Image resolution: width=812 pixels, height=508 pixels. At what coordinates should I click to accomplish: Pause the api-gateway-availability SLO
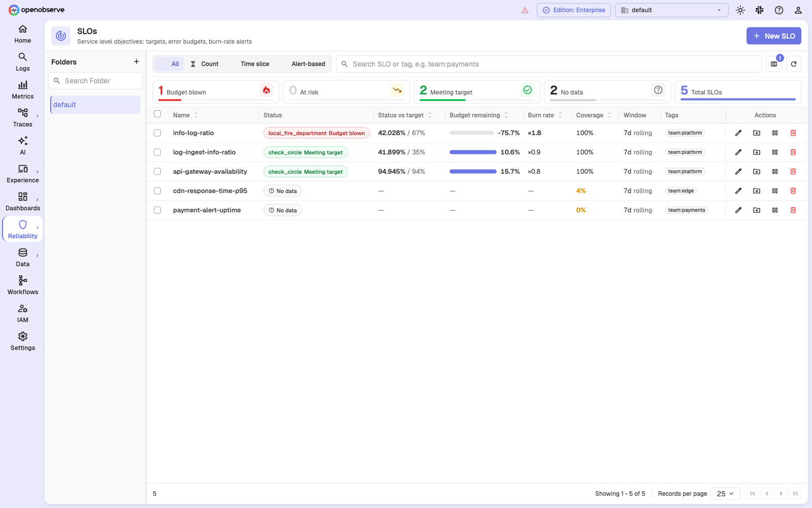tap(775, 172)
